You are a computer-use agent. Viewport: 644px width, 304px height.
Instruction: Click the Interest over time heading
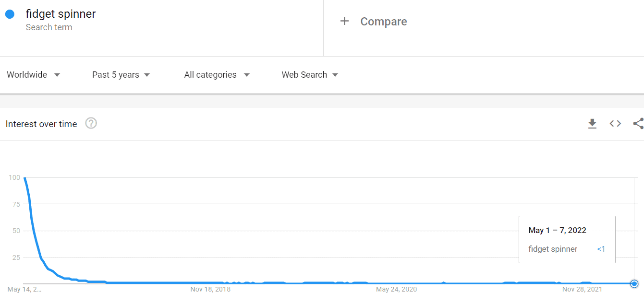pyautogui.click(x=41, y=124)
